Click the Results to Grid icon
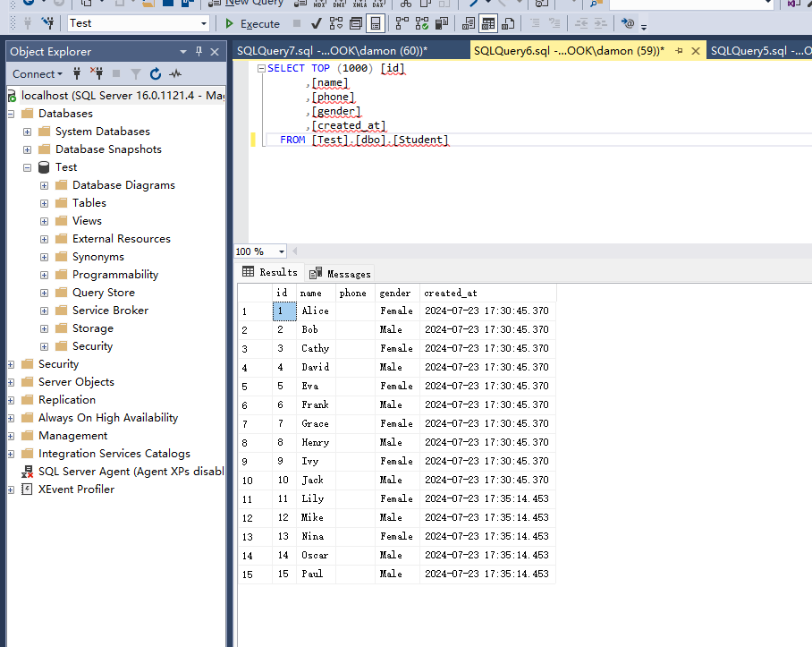The height and width of the screenshot is (647, 812). [x=488, y=23]
